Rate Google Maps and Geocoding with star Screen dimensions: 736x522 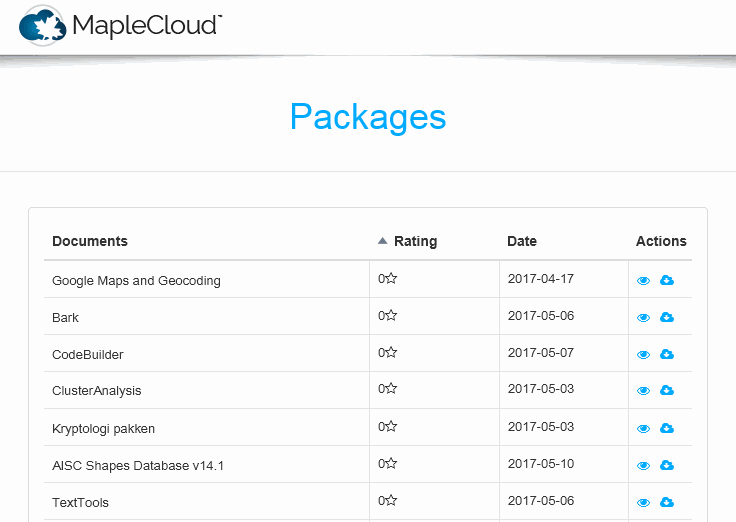(x=392, y=279)
